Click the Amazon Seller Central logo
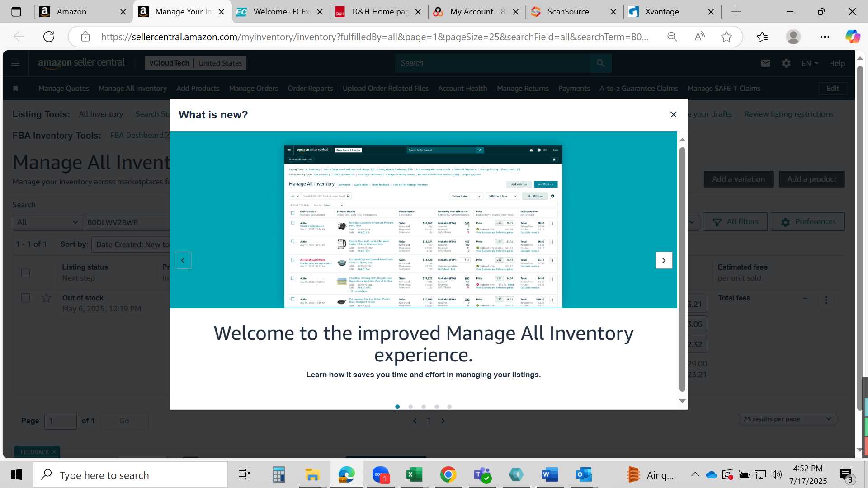Viewport: 868px width, 488px height. (x=81, y=63)
